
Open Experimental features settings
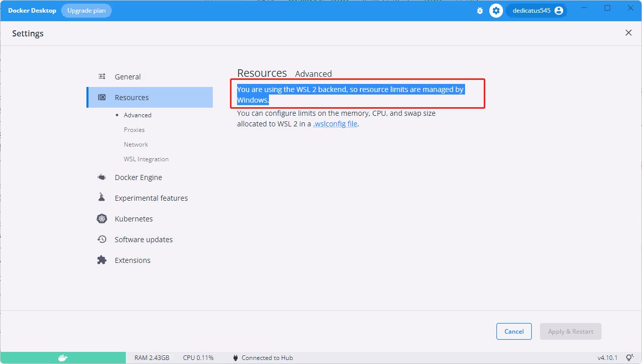[x=150, y=198]
